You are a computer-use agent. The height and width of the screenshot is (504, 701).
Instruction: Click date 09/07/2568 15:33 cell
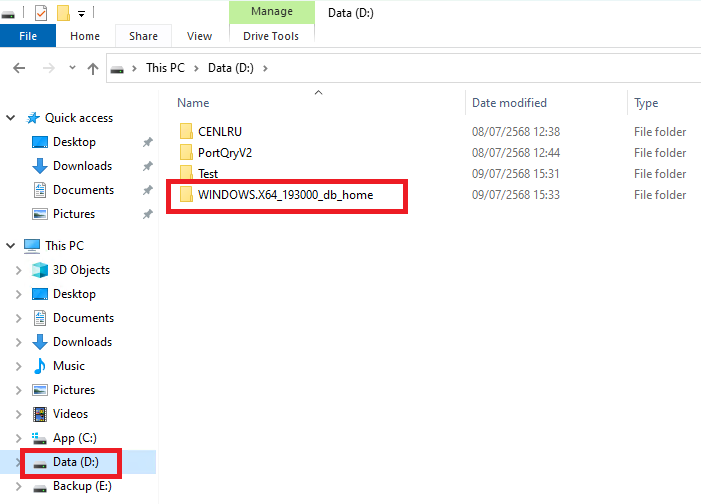(515, 195)
